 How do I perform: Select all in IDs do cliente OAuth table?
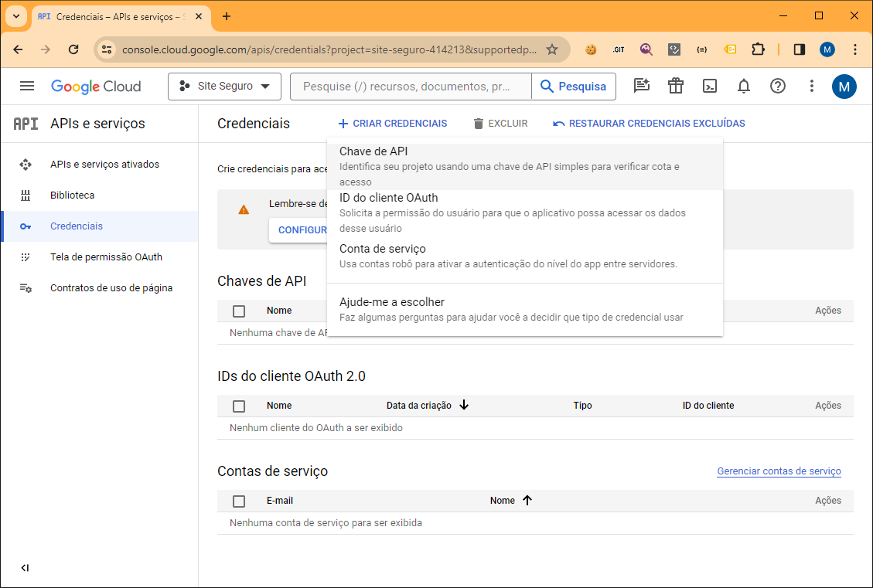pos(239,406)
